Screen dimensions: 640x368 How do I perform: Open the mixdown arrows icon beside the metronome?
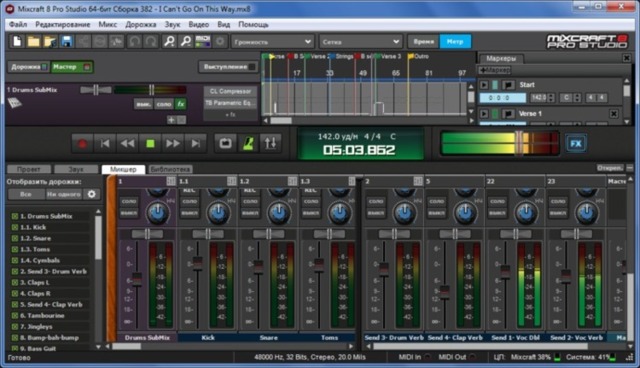pyautogui.click(x=271, y=143)
